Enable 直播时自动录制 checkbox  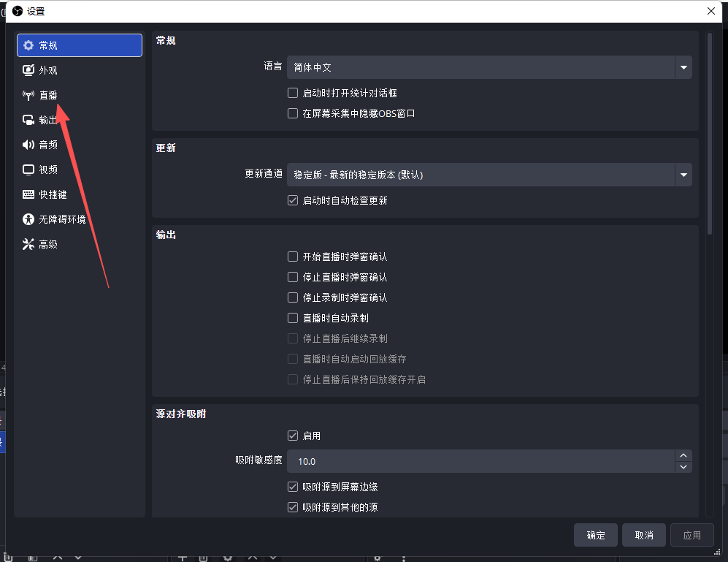293,319
